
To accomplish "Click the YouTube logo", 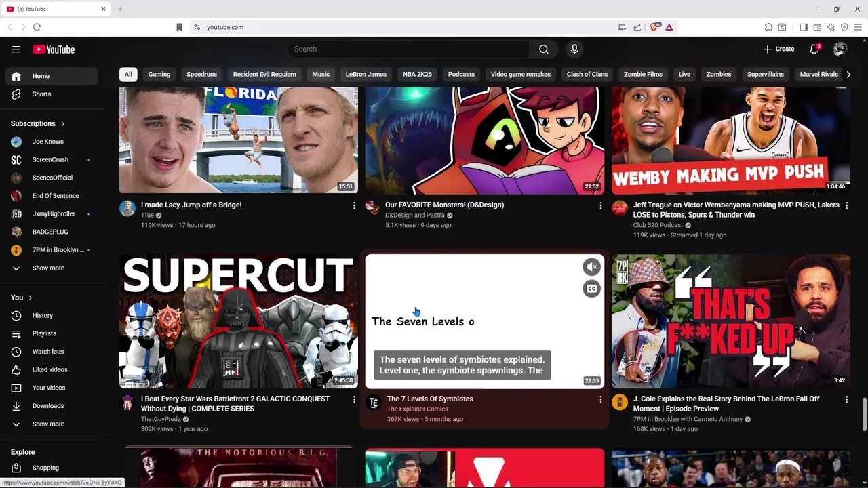I will (54, 49).
